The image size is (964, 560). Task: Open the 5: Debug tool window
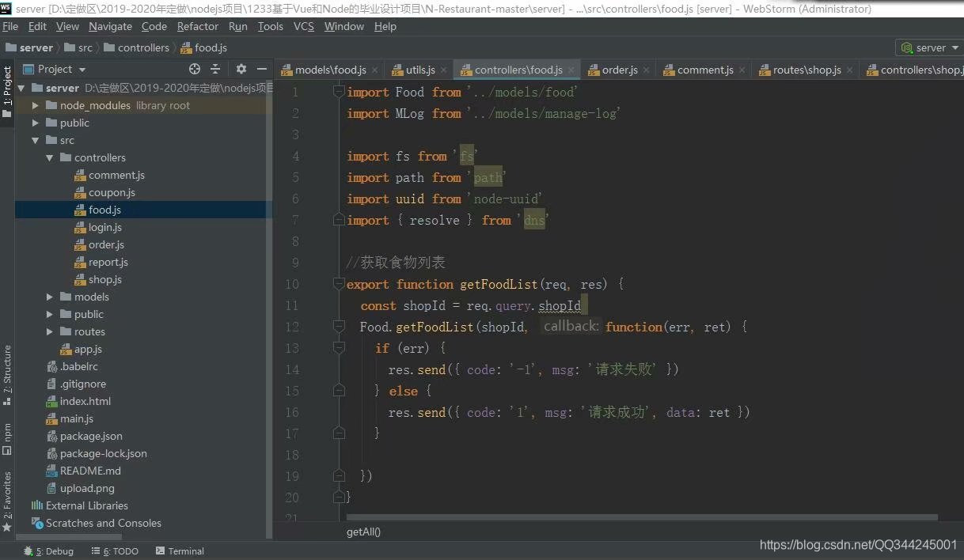(x=48, y=551)
